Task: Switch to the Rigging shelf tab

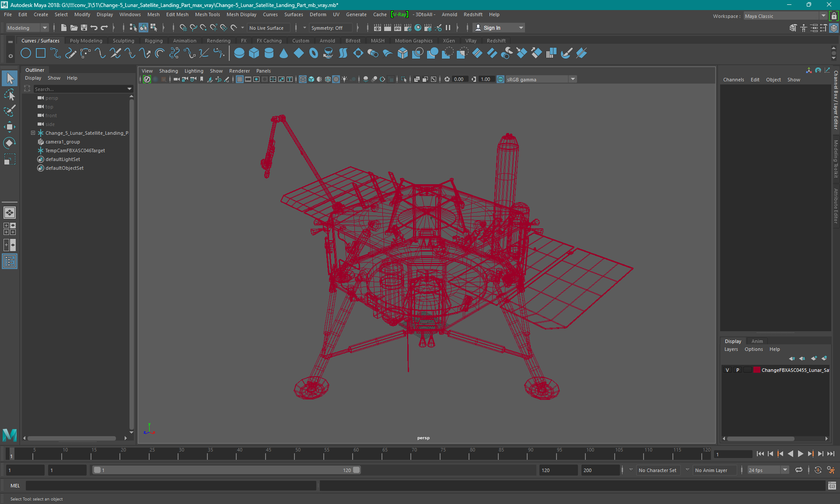Action: coord(154,41)
